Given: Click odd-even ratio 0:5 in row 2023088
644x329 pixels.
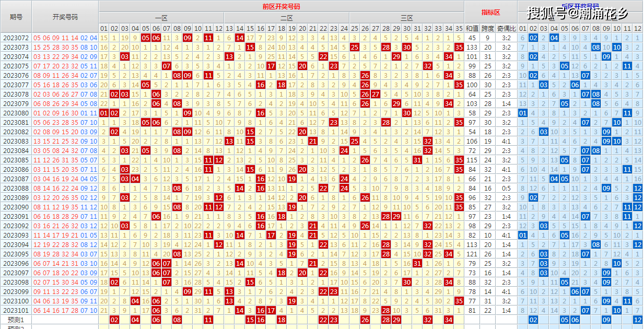Looking at the screenshot, I should 507,188.
